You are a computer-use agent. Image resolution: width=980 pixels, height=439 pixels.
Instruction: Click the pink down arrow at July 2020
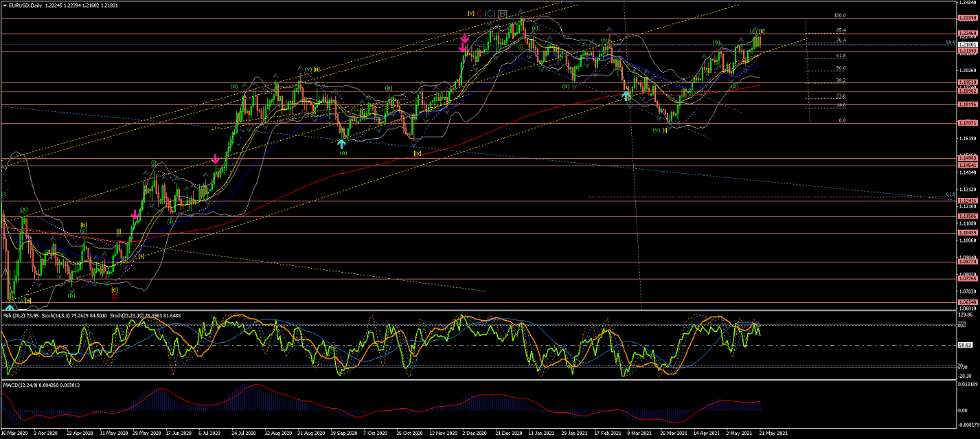click(216, 159)
